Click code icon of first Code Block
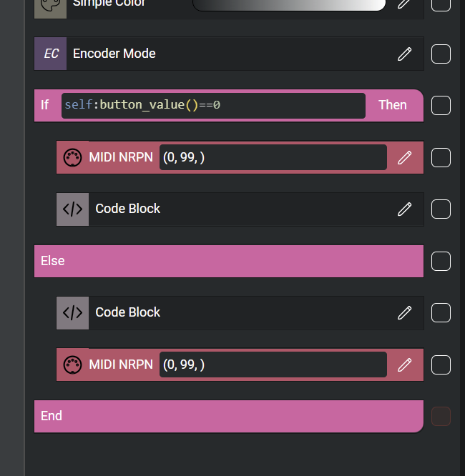 [x=72, y=209]
